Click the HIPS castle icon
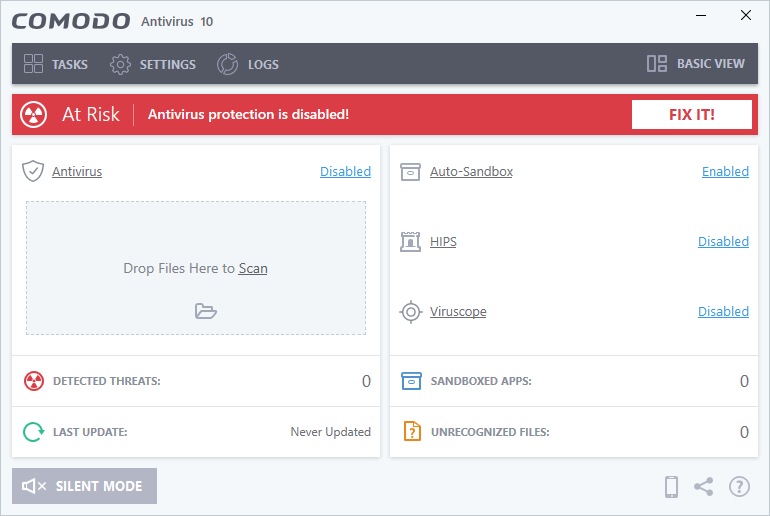 pos(410,242)
